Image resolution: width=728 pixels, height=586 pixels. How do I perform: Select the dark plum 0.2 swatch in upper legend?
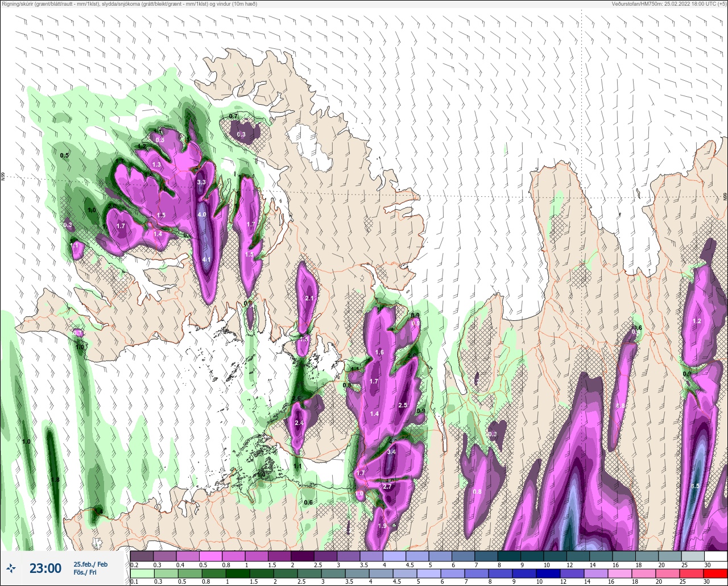click(141, 556)
